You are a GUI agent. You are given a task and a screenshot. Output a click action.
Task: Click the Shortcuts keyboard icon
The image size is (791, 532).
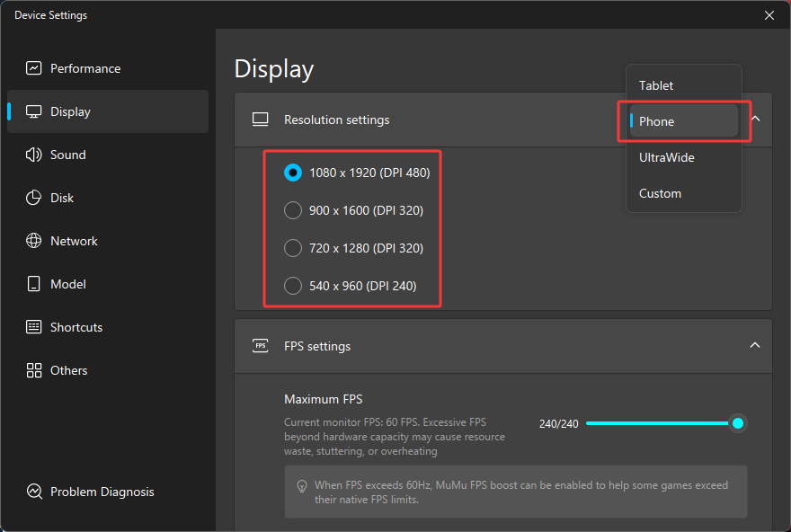pos(34,327)
